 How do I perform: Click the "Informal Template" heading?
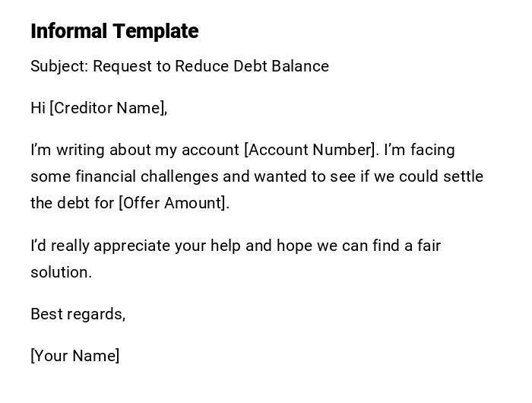coord(114,31)
